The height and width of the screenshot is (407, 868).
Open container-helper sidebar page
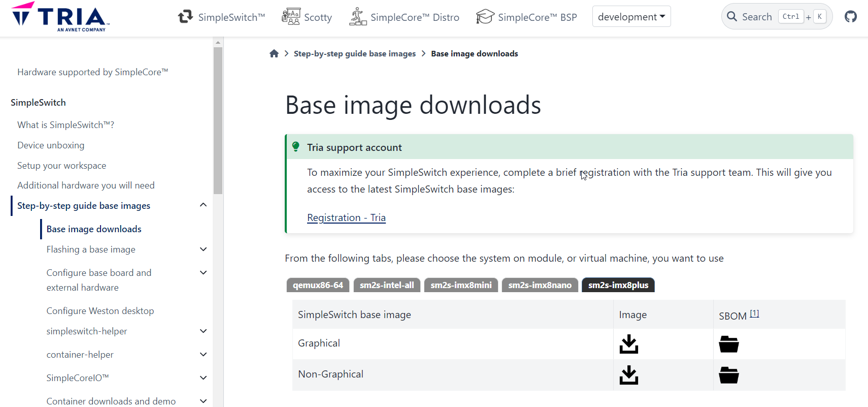[80, 355]
